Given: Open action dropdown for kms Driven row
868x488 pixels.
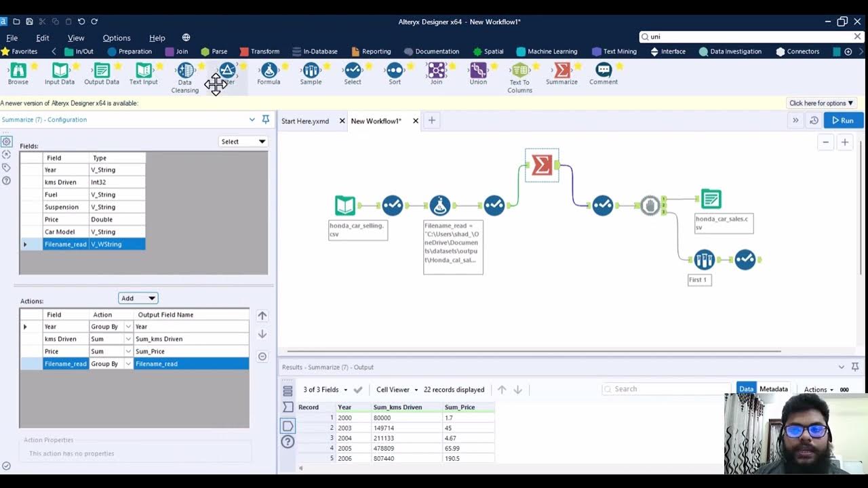Looking at the screenshot, I should 128,339.
